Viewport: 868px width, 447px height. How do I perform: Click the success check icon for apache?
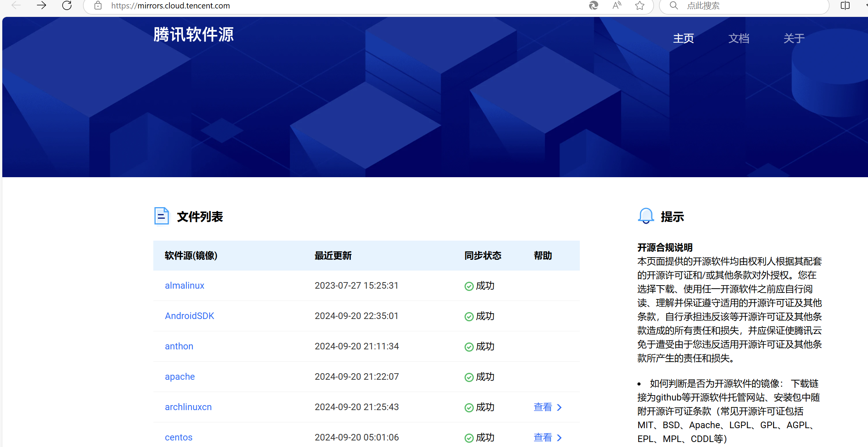(x=469, y=377)
